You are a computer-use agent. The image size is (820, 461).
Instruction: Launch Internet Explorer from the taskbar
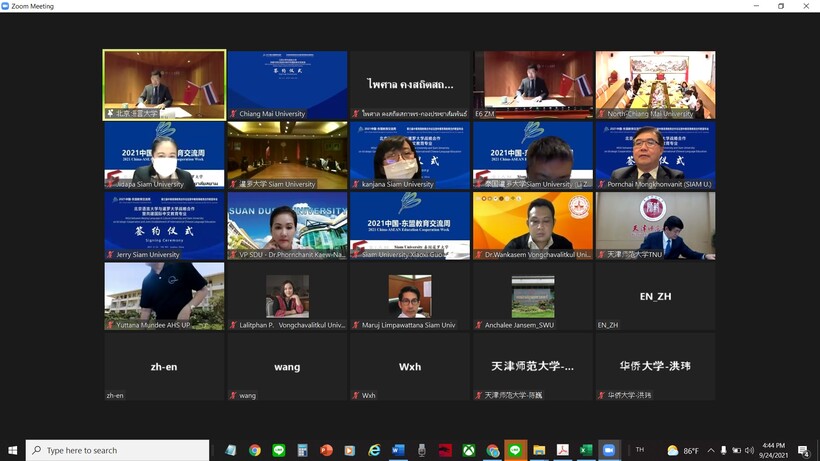coord(374,450)
